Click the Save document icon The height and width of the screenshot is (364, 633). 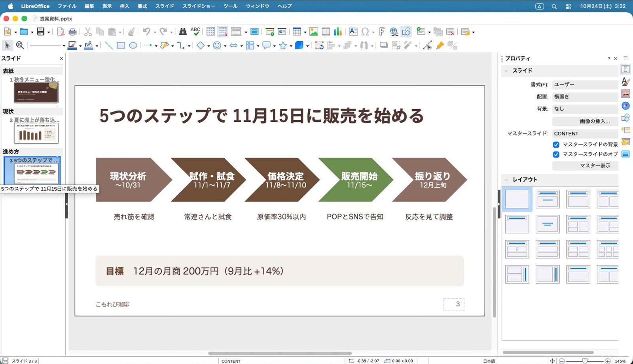click(x=40, y=32)
